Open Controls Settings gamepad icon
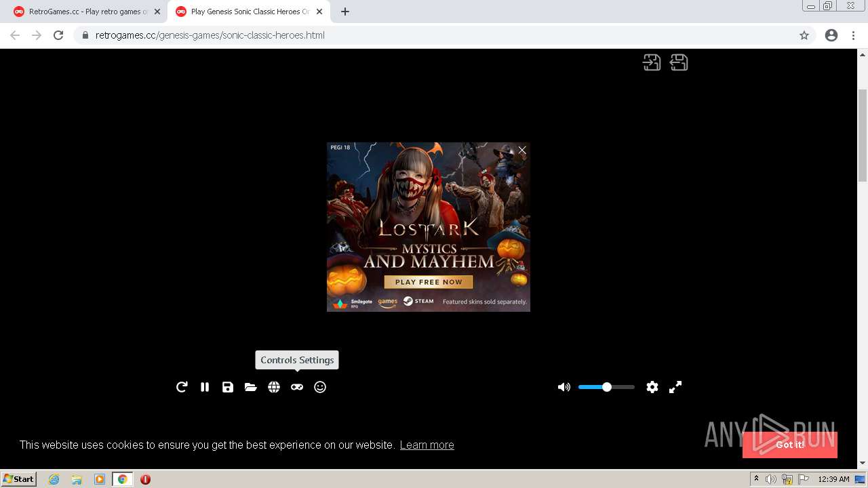This screenshot has height=488, width=868. 297,387
